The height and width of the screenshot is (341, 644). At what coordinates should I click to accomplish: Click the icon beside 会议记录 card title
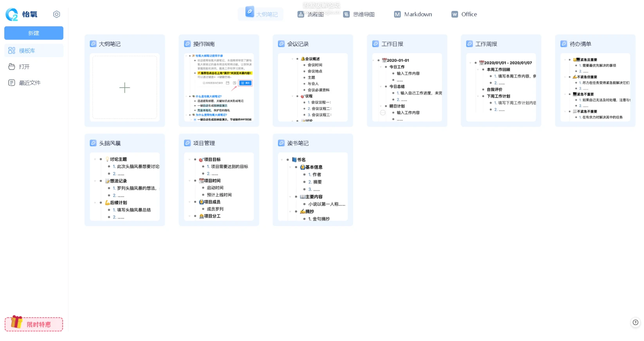tap(281, 44)
